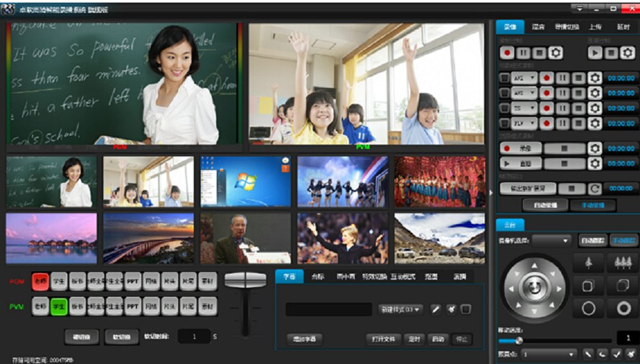Click the right overlapping squares focus icon
This screenshot has height=364, width=640.
coord(623,286)
